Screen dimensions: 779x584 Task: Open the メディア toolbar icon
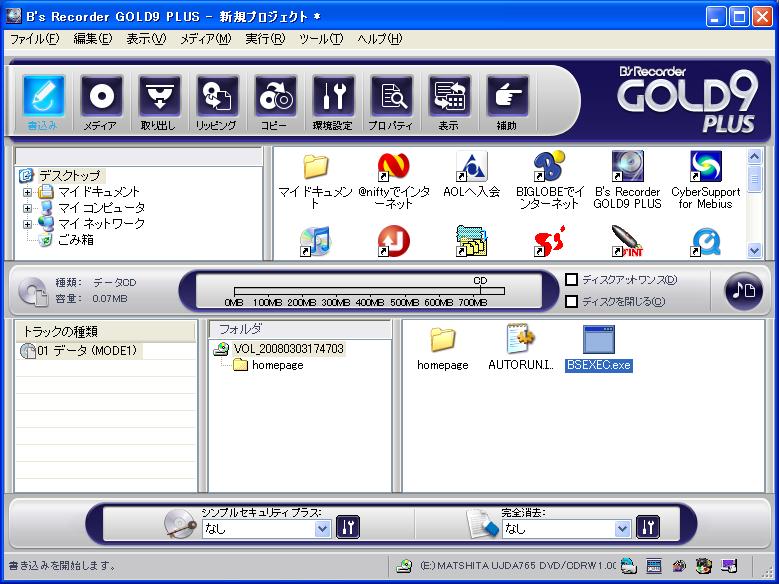click(x=101, y=96)
